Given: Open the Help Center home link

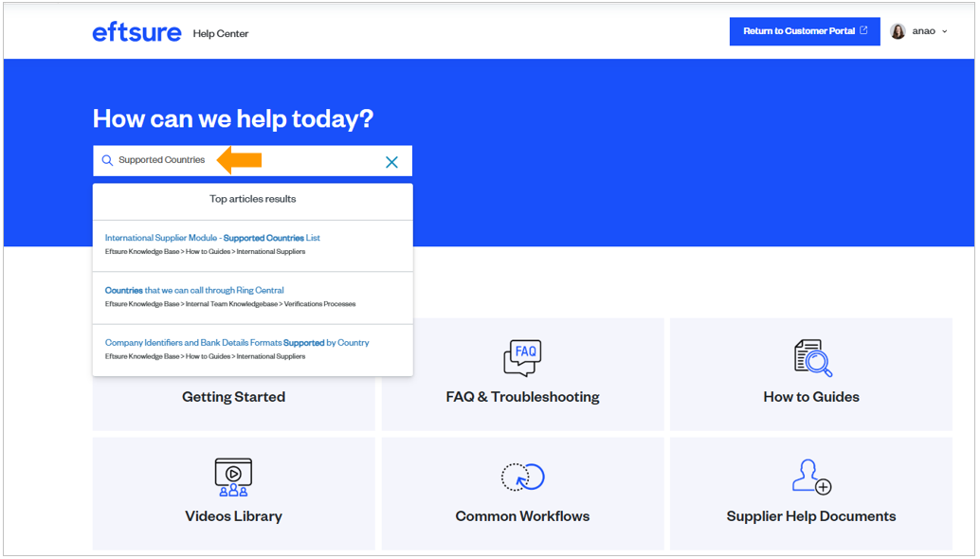Looking at the screenshot, I should (x=221, y=34).
